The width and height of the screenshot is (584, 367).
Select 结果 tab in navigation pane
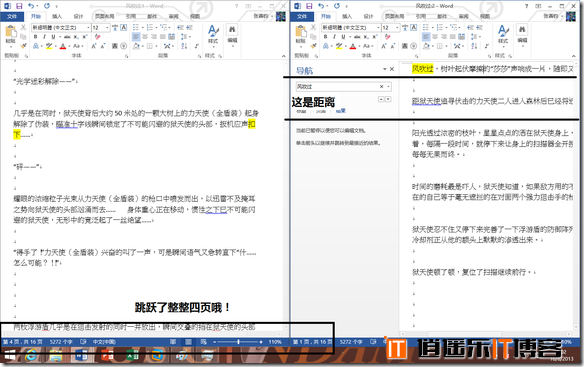click(x=340, y=111)
